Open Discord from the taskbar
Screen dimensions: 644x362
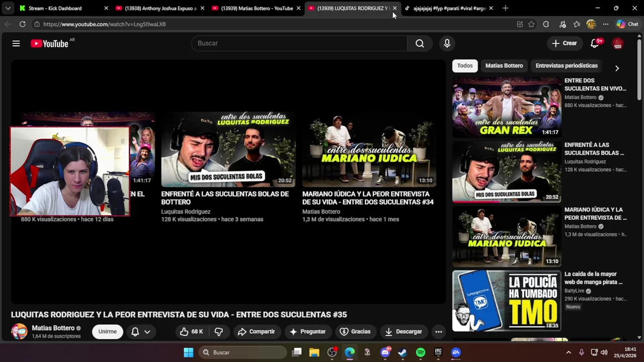(x=385, y=352)
